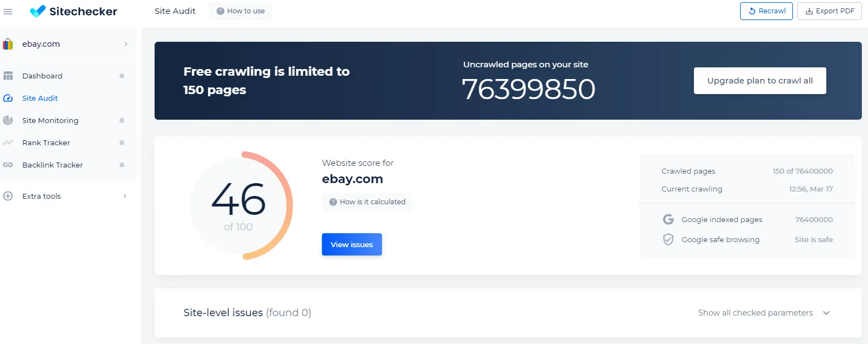Expand Show all checked parameters
This screenshot has height=344, width=868.
(763, 313)
